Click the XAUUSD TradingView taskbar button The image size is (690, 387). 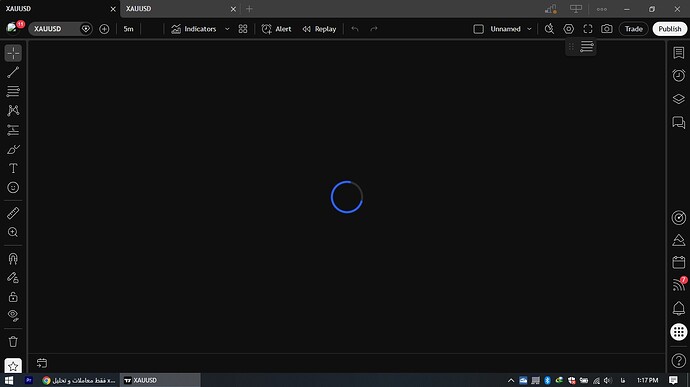[x=160, y=380]
